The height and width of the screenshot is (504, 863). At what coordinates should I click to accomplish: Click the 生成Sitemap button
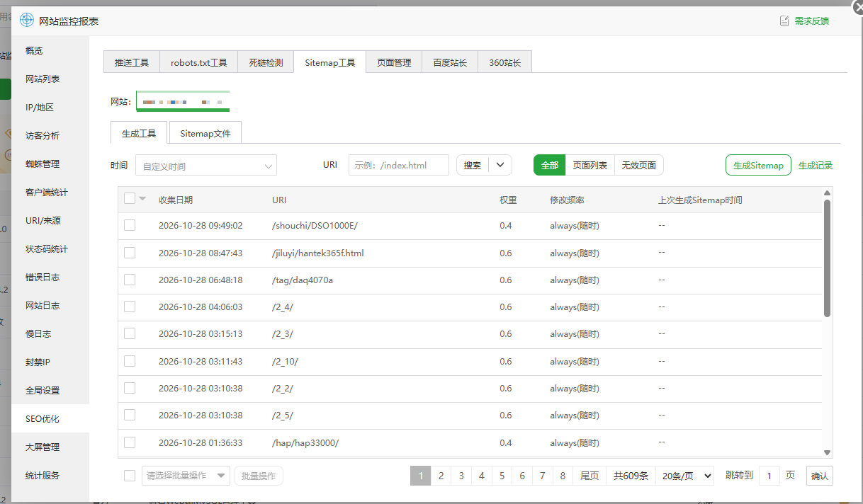coord(758,165)
